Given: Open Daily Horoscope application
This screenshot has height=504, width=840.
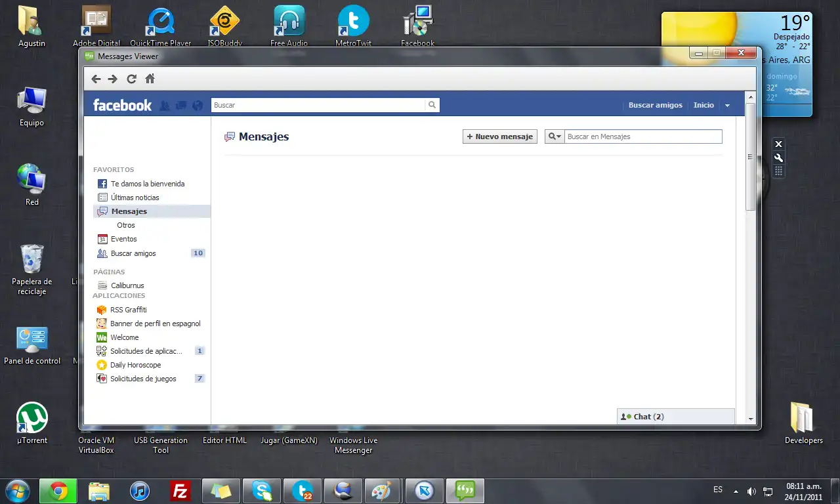Looking at the screenshot, I should (135, 365).
